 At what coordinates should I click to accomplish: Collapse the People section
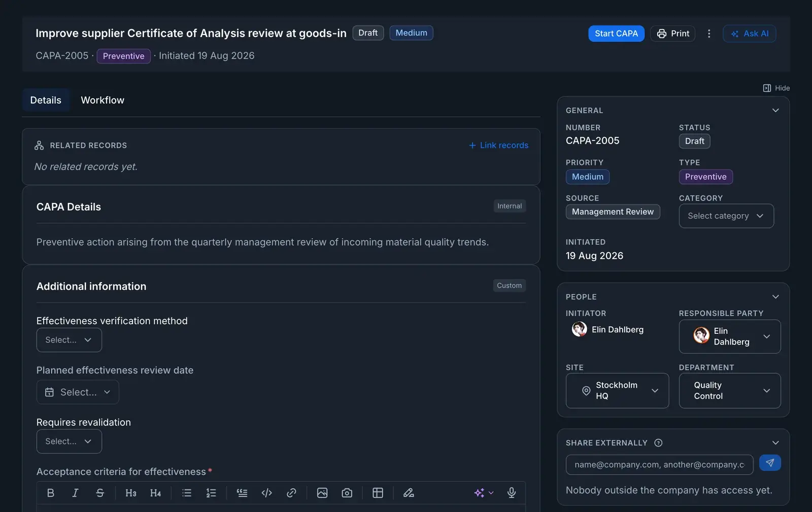(x=775, y=297)
